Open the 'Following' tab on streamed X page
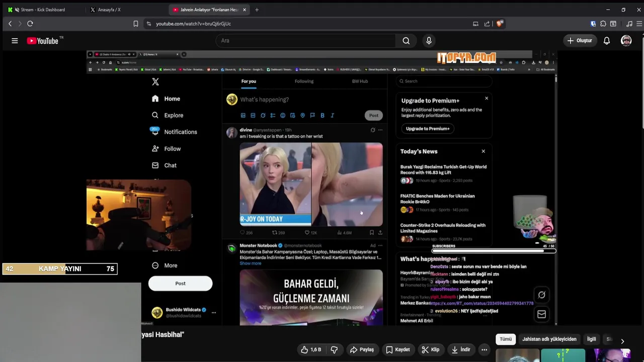The width and height of the screenshot is (644, 362). (x=304, y=81)
